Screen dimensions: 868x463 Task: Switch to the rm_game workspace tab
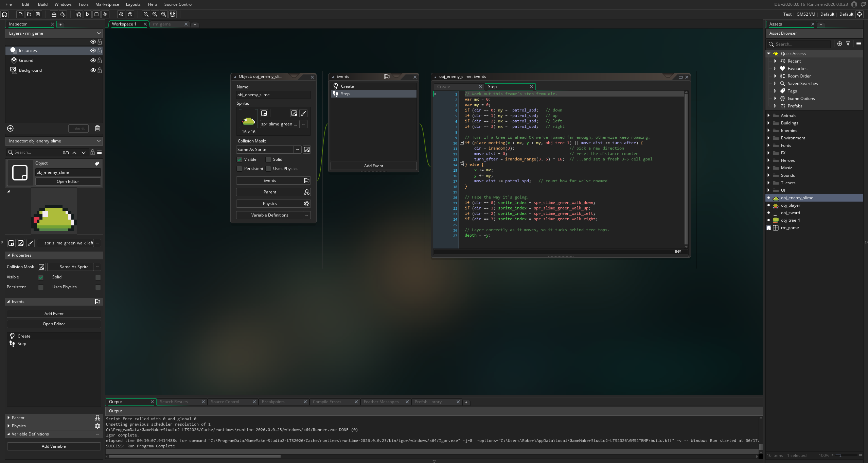click(162, 24)
